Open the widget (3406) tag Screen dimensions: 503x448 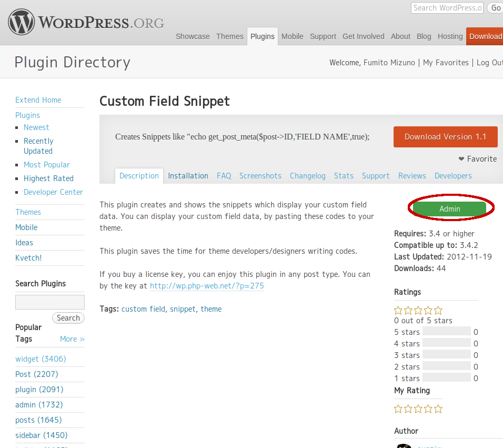tap(41, 359)
